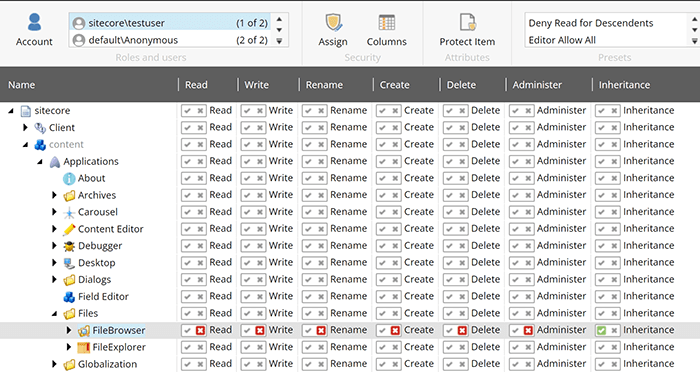Image resolution: width=700 pixels, height=372 pixels.
Task: Click the Globalization folder icon
Action: click(69, 364)
